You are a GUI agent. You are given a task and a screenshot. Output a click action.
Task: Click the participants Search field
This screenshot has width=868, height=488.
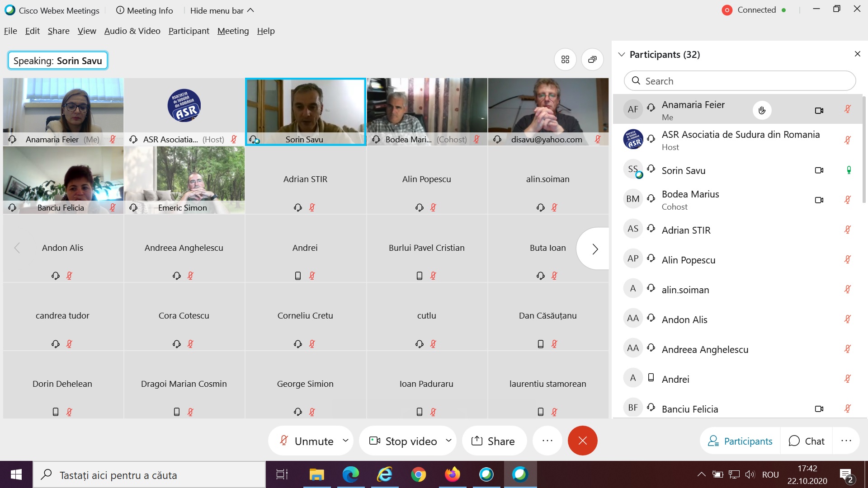click(740, 81)
